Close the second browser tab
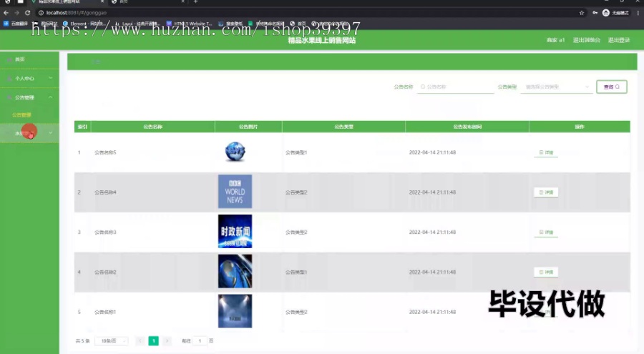This screenshot has width=644, height=354. tap(182, 2)
